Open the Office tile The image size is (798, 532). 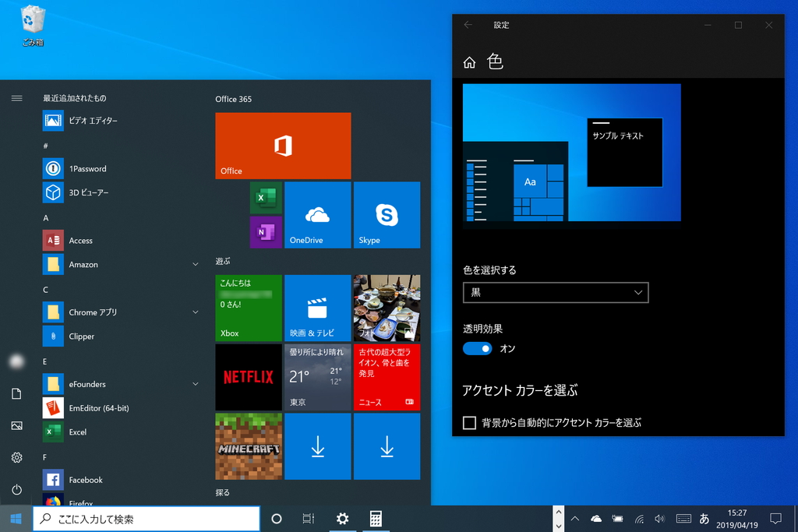[283, 146]
